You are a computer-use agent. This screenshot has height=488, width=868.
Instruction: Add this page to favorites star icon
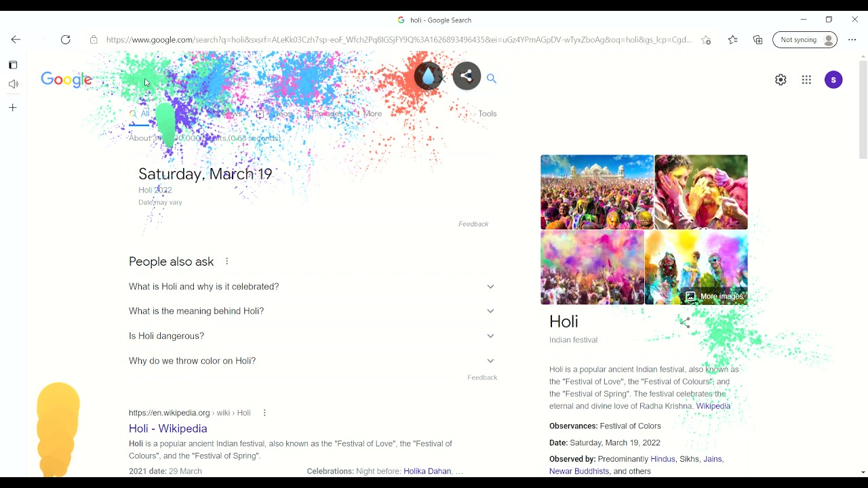coord(706,40)
